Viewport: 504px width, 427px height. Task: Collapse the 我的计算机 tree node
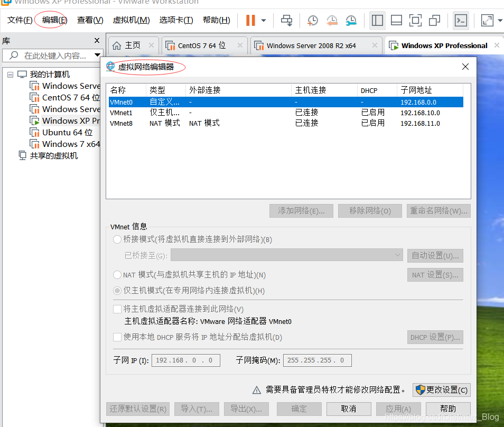(10, 75)
